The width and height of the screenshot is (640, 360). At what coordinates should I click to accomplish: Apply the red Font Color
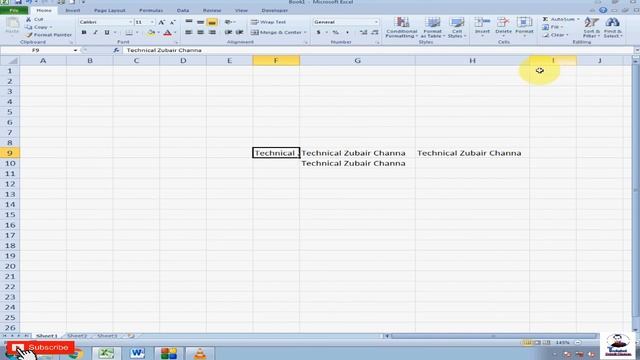pos(167,32)
